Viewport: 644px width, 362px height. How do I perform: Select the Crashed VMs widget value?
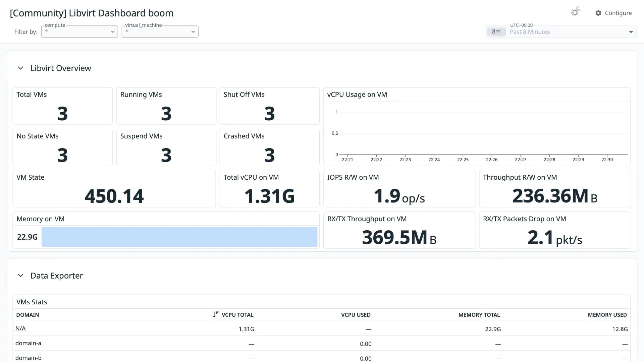pyautogui.click(x=269, y=155)
